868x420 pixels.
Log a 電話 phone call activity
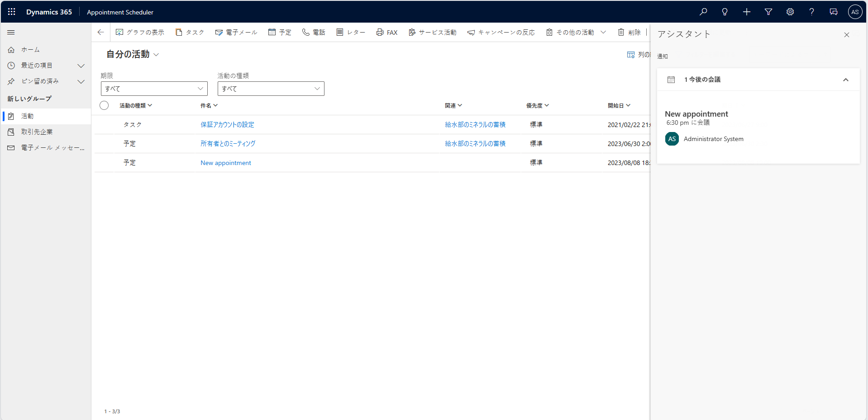coord(313,32)
